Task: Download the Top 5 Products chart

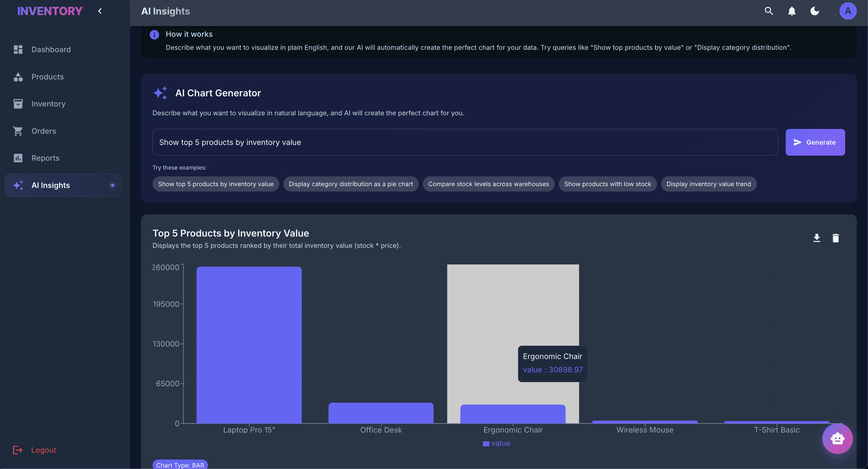Action: tap(817, 238)
